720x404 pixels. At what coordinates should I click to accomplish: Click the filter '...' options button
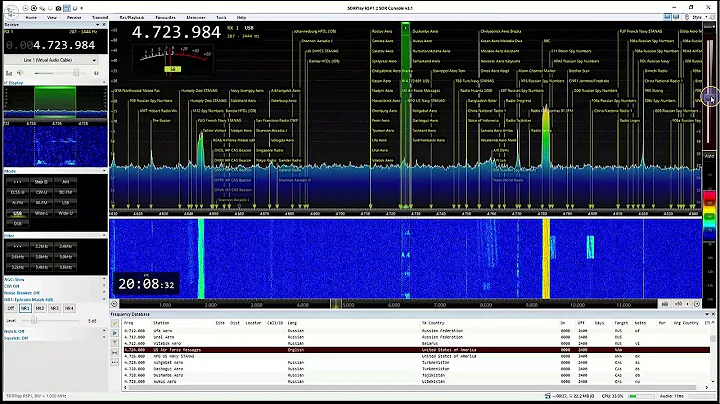coord(17,246)
